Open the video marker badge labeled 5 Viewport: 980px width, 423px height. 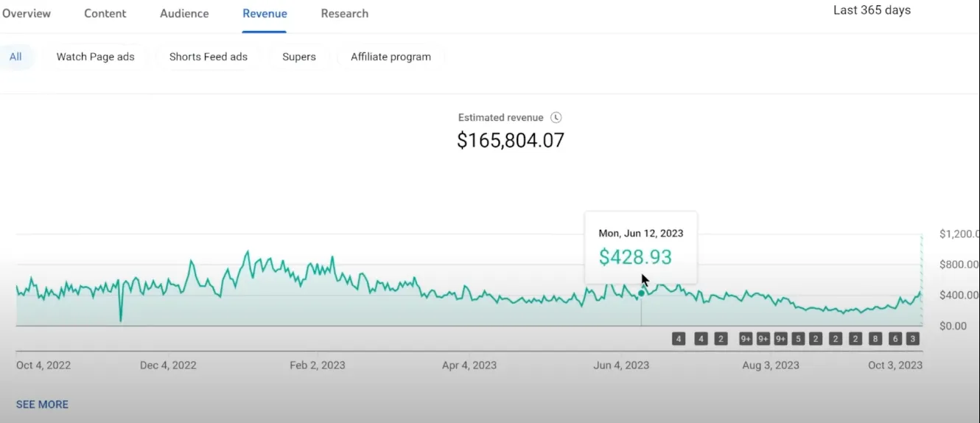[798, 339]
